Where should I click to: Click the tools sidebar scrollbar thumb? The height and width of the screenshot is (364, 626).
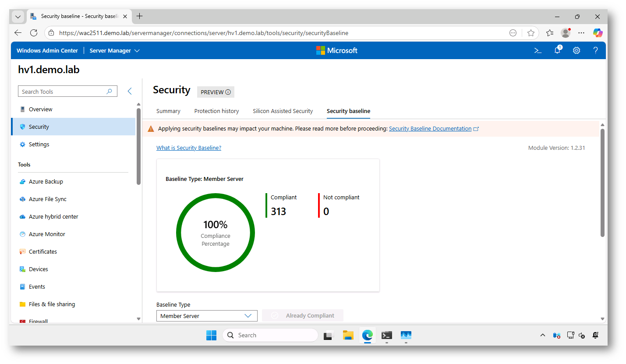138,146
